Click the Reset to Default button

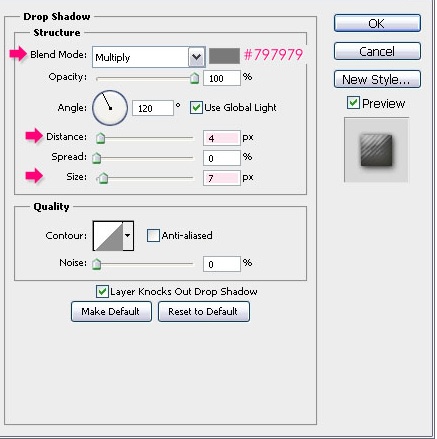pos(204,311)
